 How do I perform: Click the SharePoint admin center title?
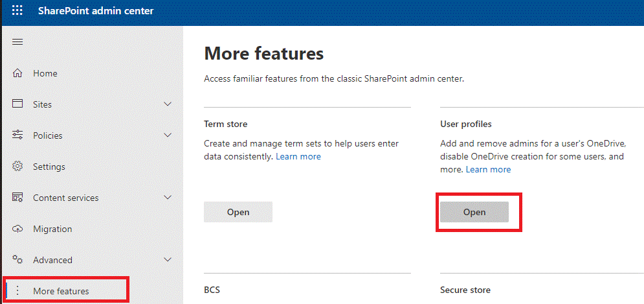pyautogui.click(x=96, y=11)
